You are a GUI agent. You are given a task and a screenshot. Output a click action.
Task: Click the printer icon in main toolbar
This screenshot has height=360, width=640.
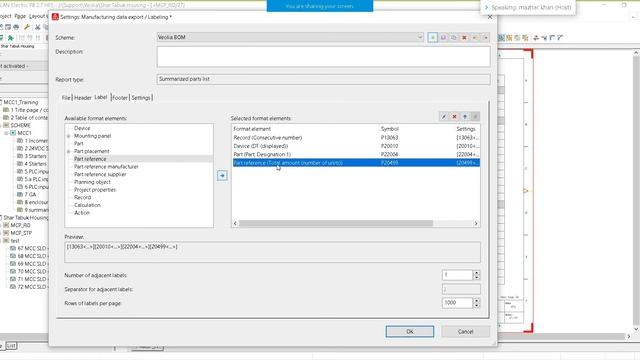[x=16, y=27]
